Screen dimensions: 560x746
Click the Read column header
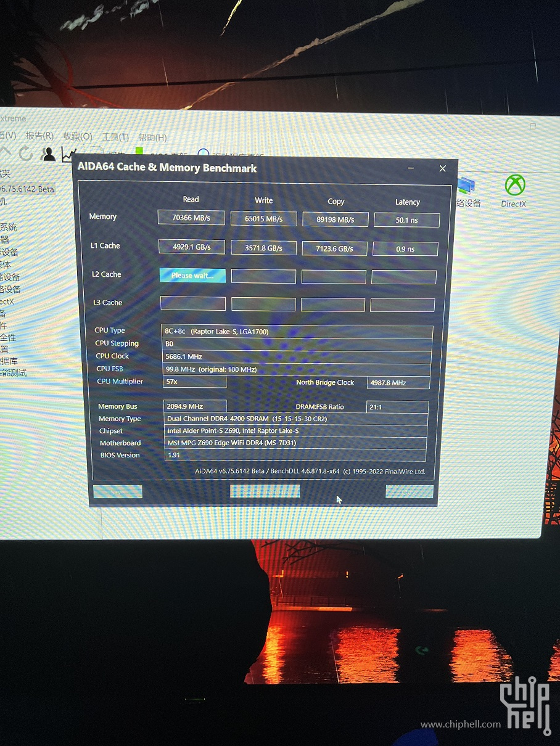coord(191,199)
